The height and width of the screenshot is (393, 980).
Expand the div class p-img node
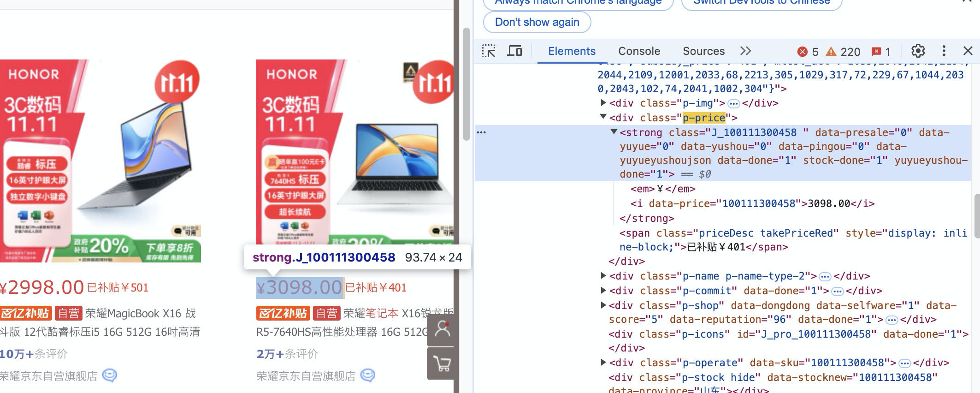point(603,102)
